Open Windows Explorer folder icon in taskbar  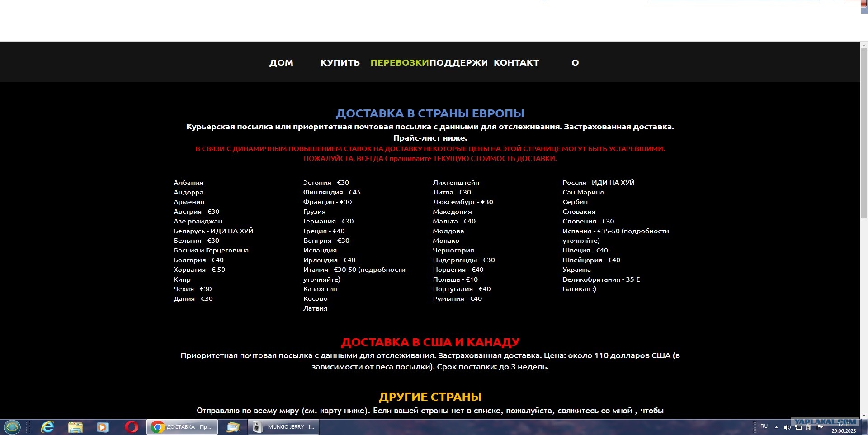click(75, 427)
